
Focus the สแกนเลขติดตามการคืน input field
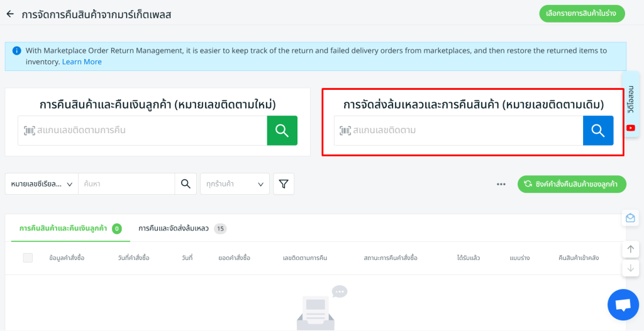tap(150, 131)
